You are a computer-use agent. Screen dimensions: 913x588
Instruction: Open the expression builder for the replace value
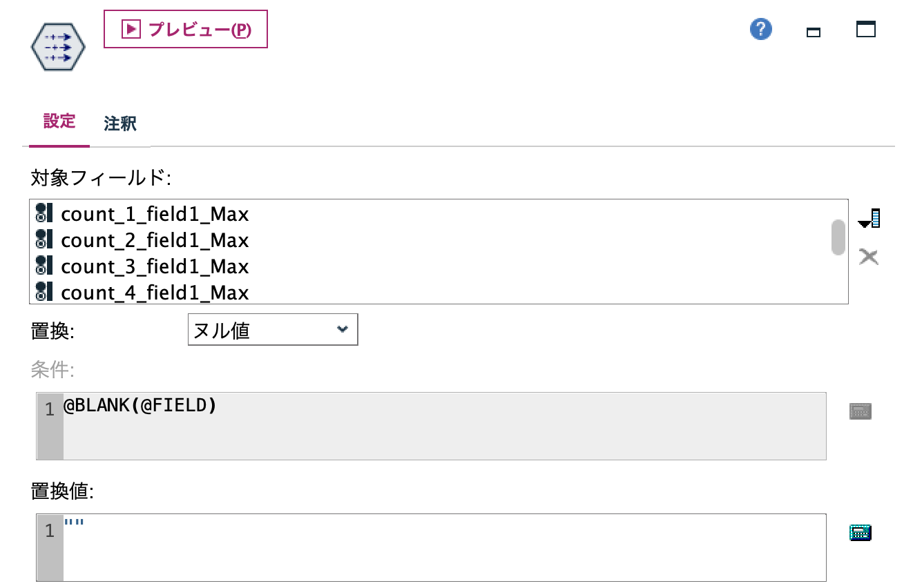click(x=860, y=531)
